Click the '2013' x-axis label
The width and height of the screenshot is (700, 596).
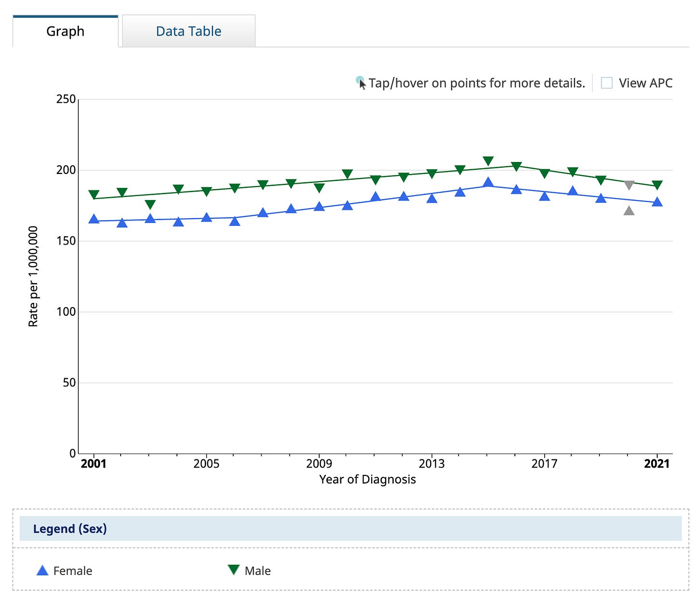[x=432, y=464]
